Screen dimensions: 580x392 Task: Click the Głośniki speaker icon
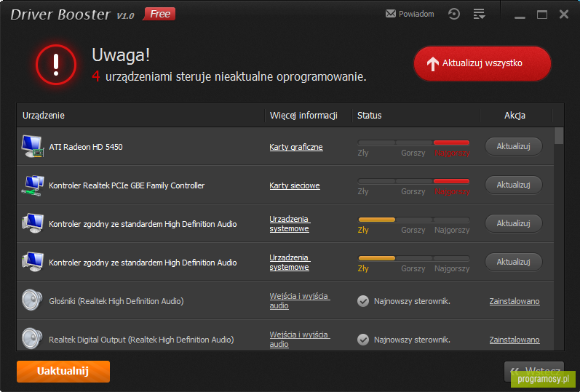[32, 300]
